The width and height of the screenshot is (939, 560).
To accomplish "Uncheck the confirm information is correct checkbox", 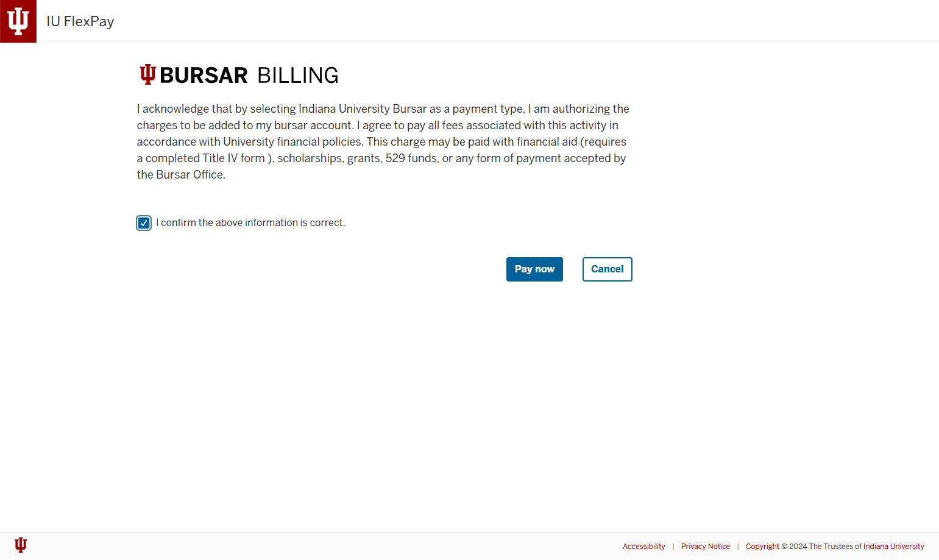I will tap(144, 223).
